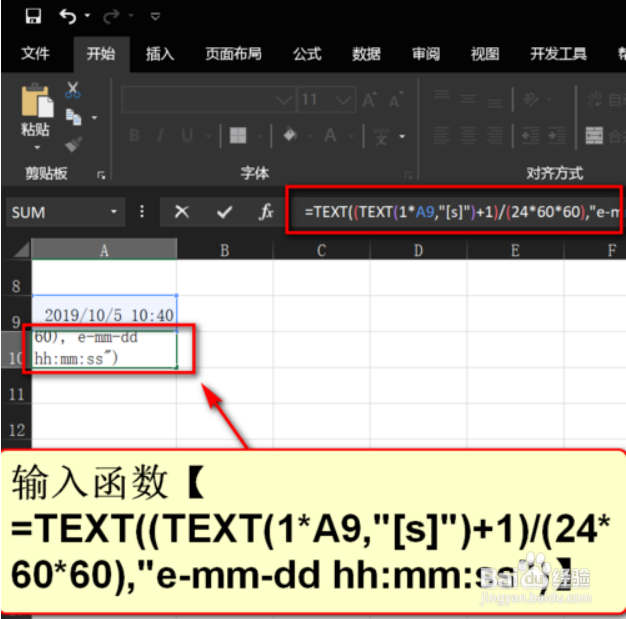The height and width of the screenshot is (619, 626).
Task: Click the Orientation text angle icon
Action: click(x=531, y=99)
